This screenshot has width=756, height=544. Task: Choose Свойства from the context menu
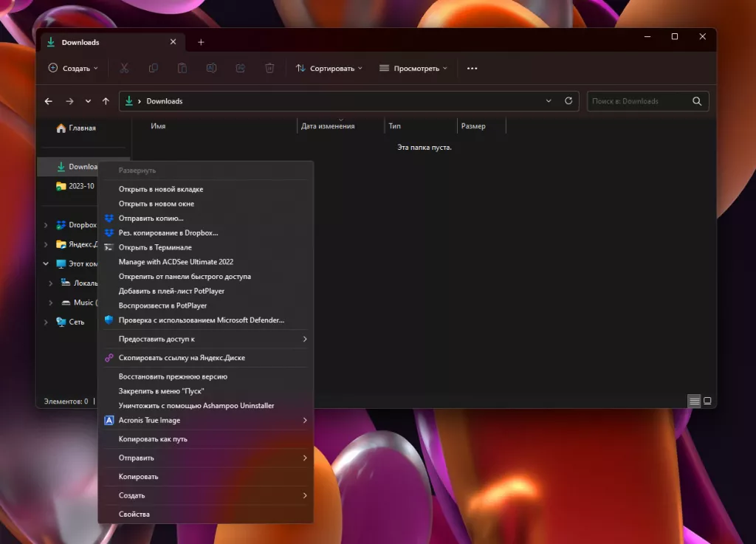point(134,514)
